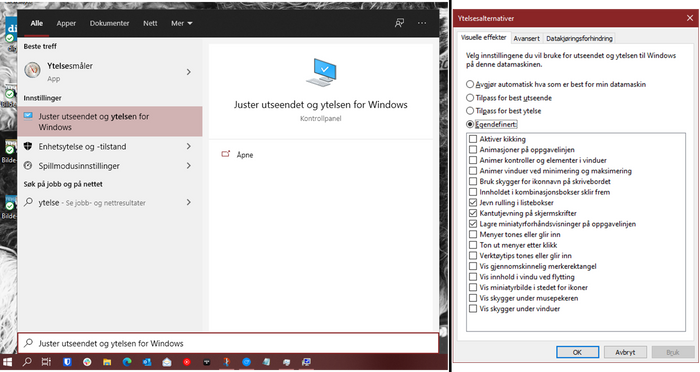Open Outlook from the taskbar

pos(146,362)
